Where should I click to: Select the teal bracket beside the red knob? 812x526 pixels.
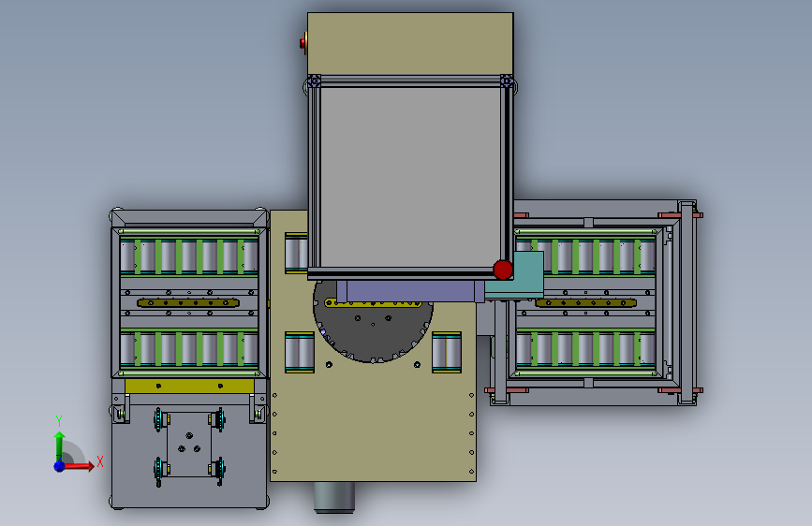[523, 274]
